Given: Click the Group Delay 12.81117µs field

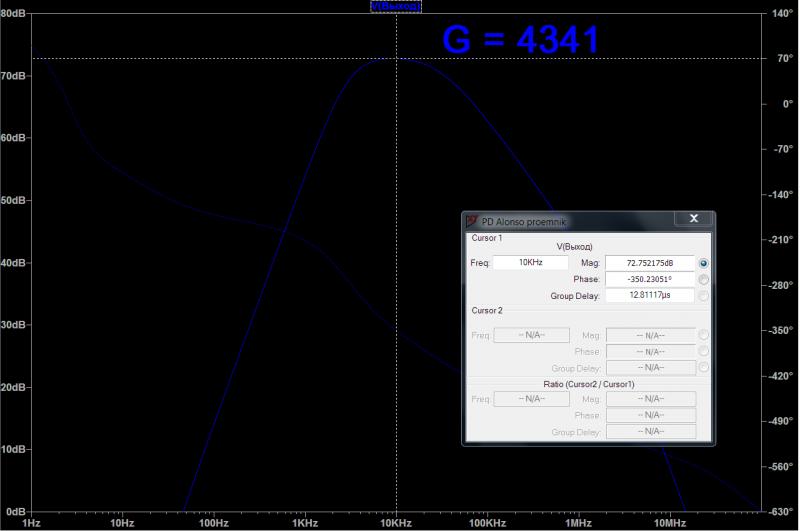Looking at the screenshot, I should pyautogui.click(x=649, y=295).
